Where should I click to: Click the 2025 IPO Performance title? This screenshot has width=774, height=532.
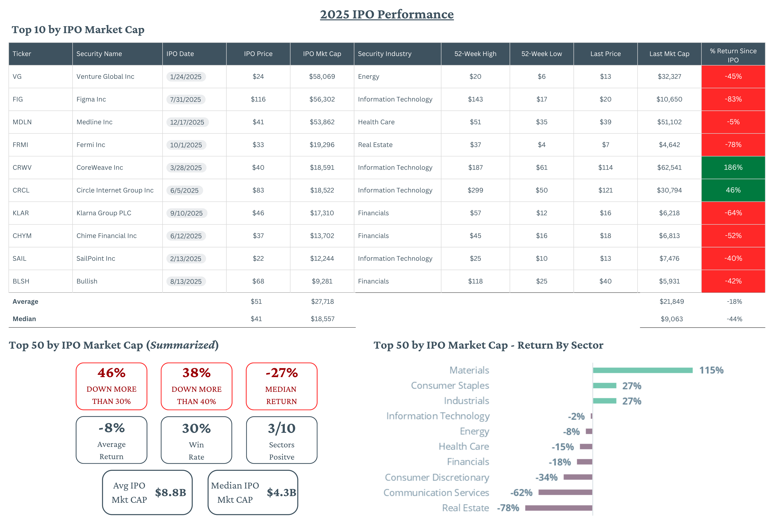(387, 14)
